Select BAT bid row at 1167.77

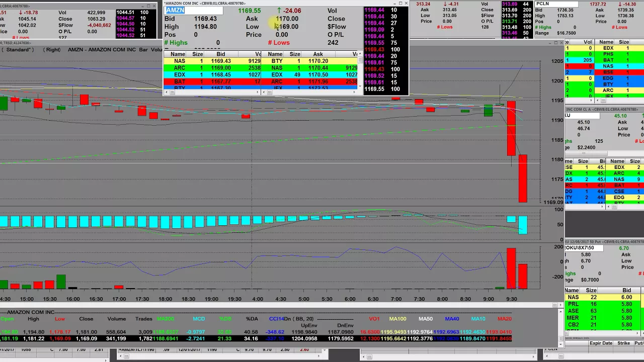coord(212,81)
